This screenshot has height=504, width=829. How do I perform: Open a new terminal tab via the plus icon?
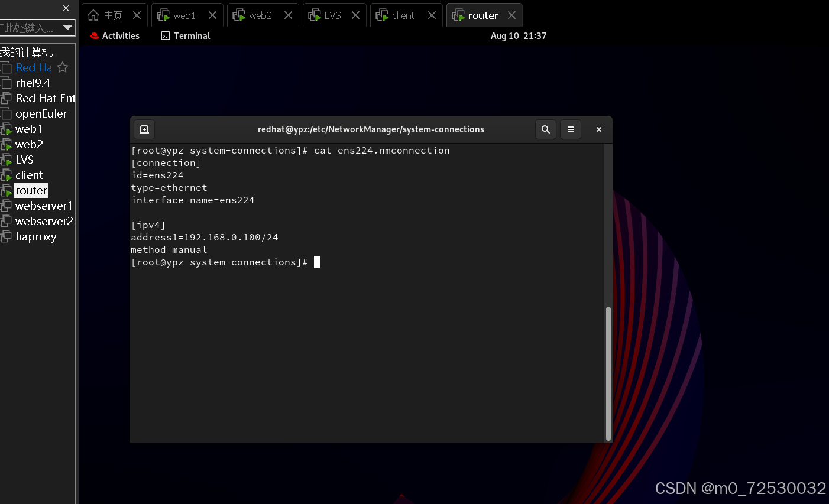pos(144,129)
